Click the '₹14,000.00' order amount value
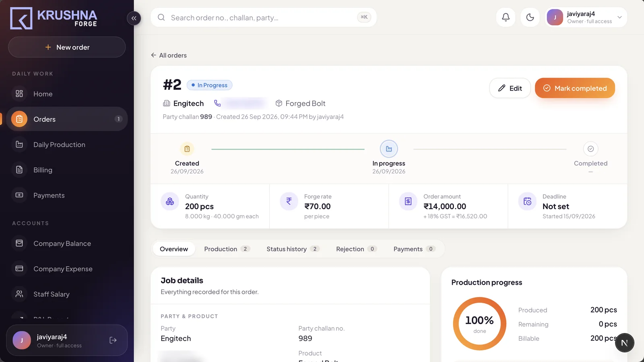This screenshot has height=362, width=644. (445, 206)
